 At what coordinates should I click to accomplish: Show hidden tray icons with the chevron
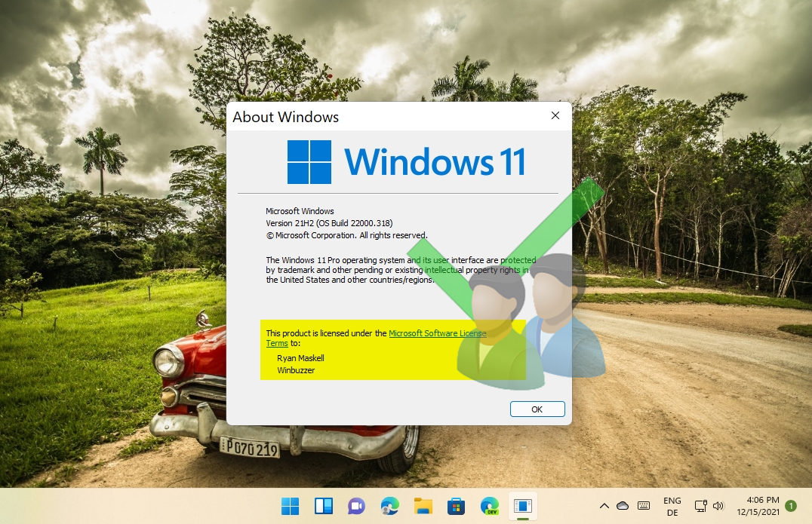[604, 506]
